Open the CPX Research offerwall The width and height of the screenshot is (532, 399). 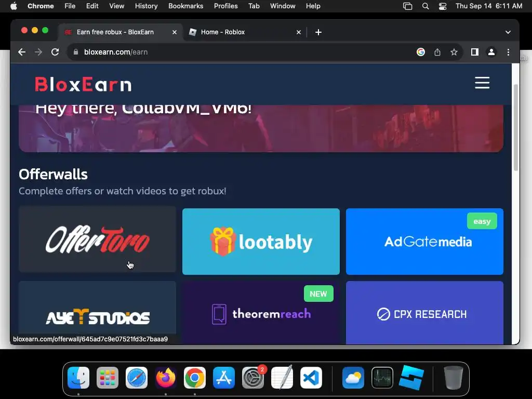pos(424,313)
